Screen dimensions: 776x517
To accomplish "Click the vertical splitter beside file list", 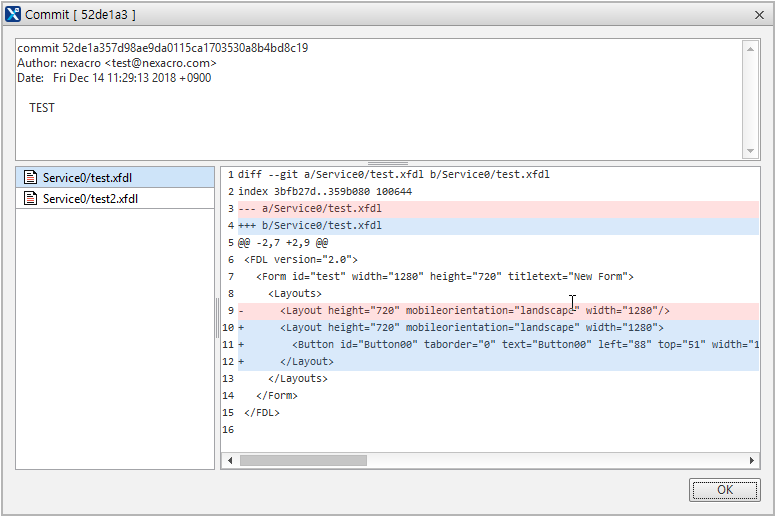I will tap(217, 318).
